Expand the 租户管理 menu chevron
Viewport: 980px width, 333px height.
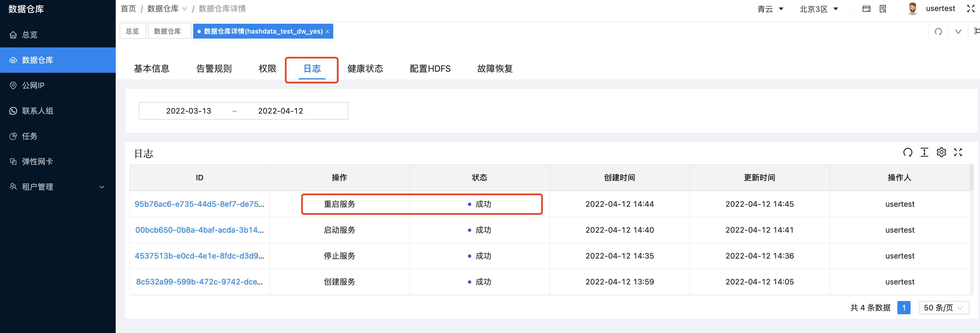pyautogui.click(x=102, y=187)
